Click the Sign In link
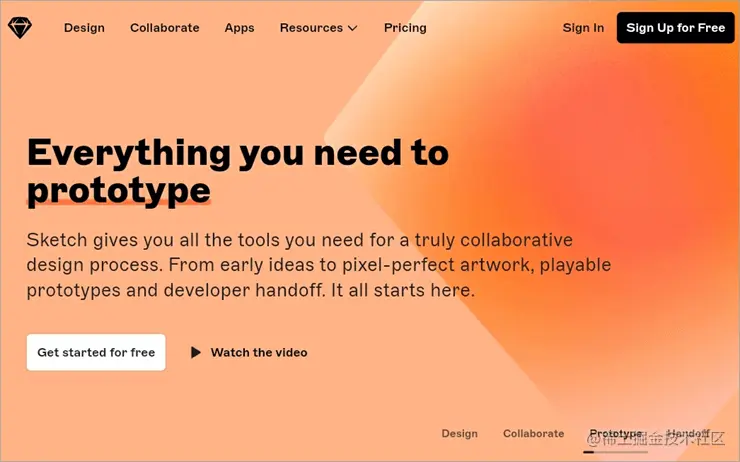Viewport: 740px width, 462px height. pyautogui.click(x=583, y=28)
